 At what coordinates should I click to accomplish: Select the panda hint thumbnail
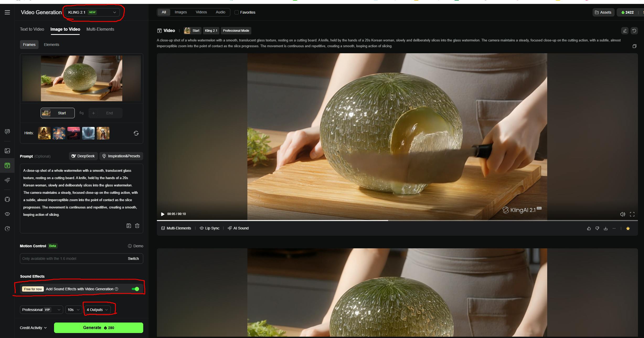(103, 133)
